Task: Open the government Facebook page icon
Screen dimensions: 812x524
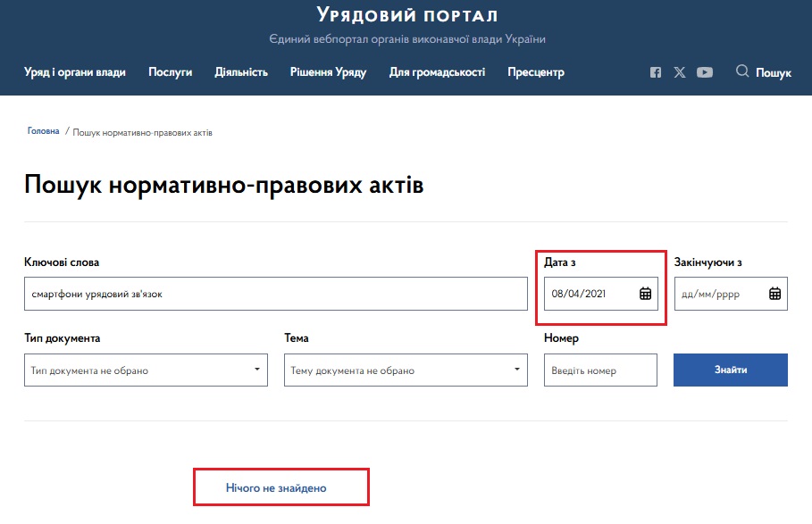Action: pos(655,72)
